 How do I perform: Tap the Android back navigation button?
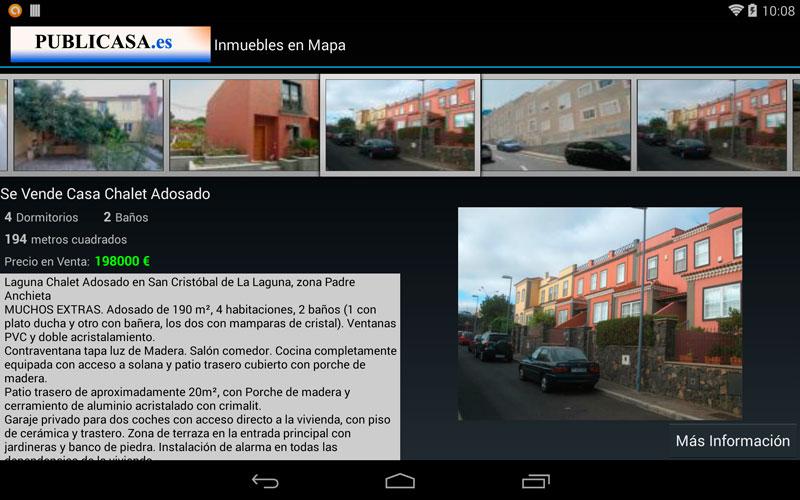[265, 481]
